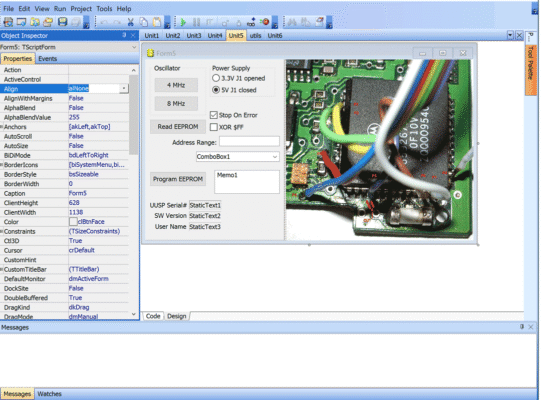Screen dimensions: 541x400
Task: Click the New Form toolbar icon
Action: [21, 22]
